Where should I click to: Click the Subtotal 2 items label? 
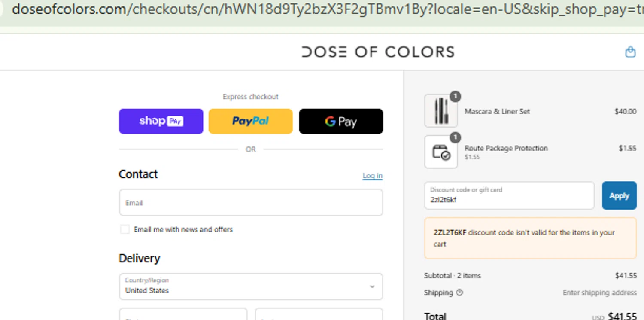(x=453, y=275)
